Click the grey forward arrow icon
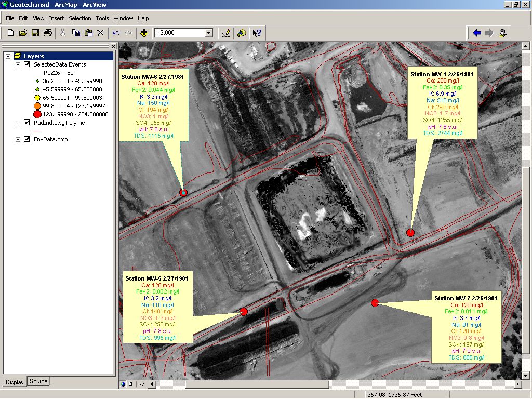The image size is (532, 399). click(x=489, y=33)
